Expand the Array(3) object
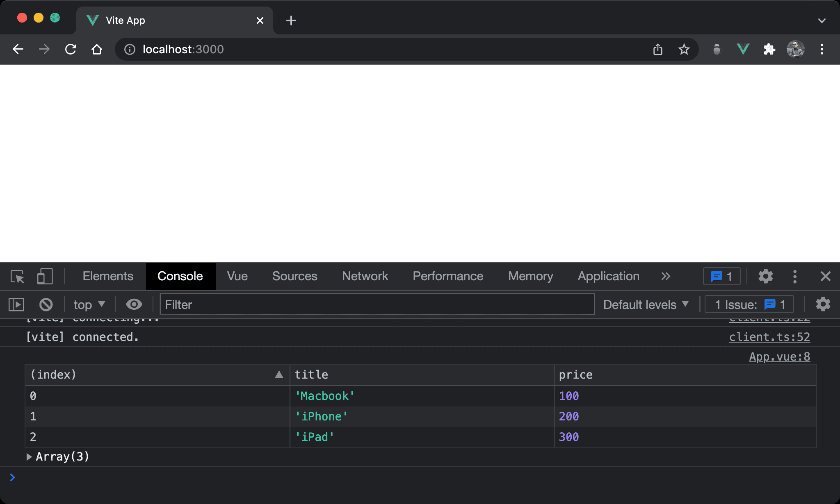Image resolution: width=840 pixels, height=504 pixels. coord(29,456)
